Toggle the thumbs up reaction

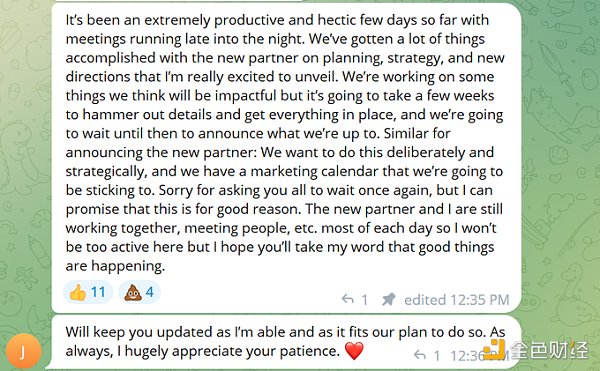point(88,293)
